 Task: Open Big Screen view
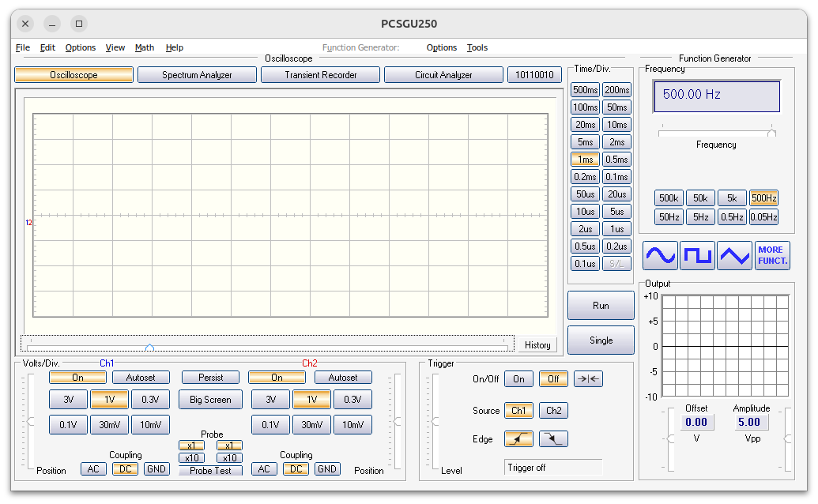click(211, 400)
